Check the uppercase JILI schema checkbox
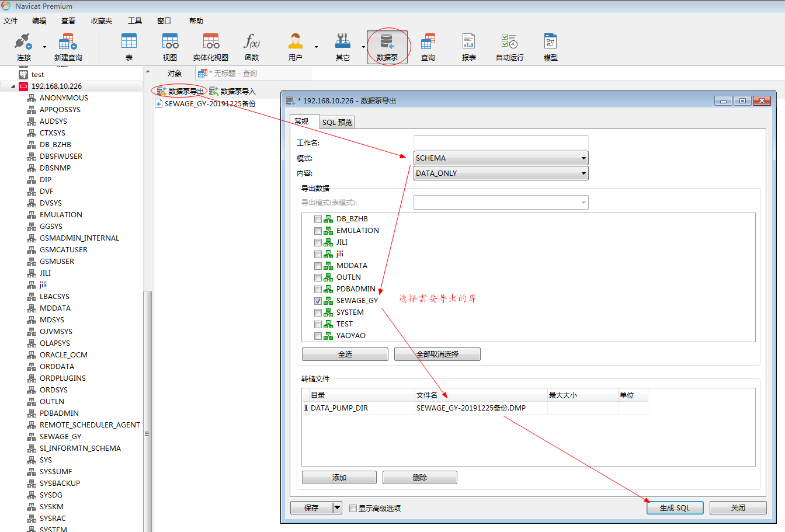Screen dimensions: 785x532 coord(318,242)
